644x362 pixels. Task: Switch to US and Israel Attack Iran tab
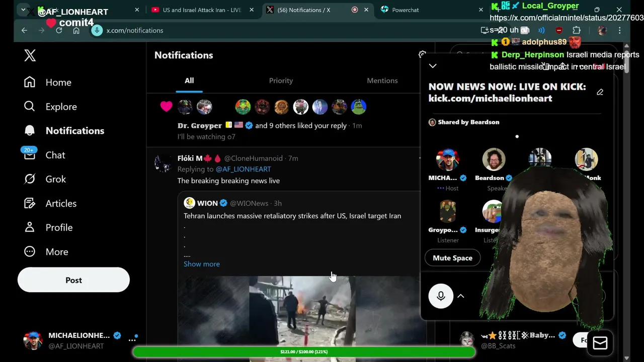(202, 10)
